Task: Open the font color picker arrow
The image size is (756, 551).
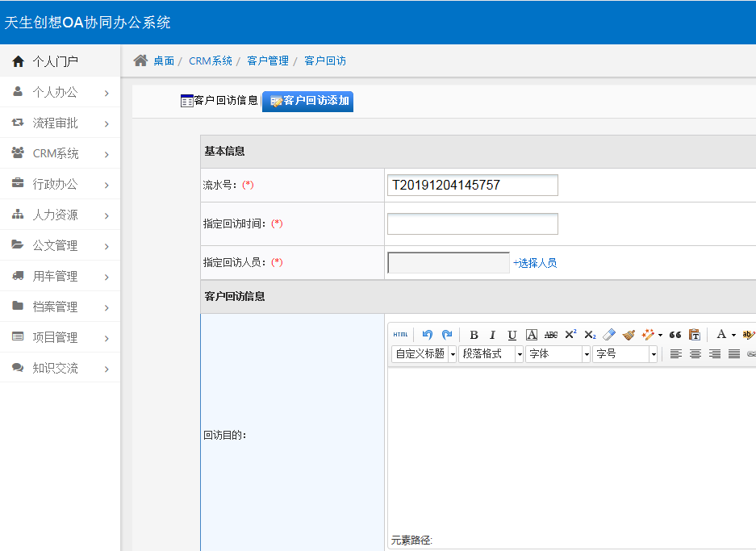Action: click(733, 335)
